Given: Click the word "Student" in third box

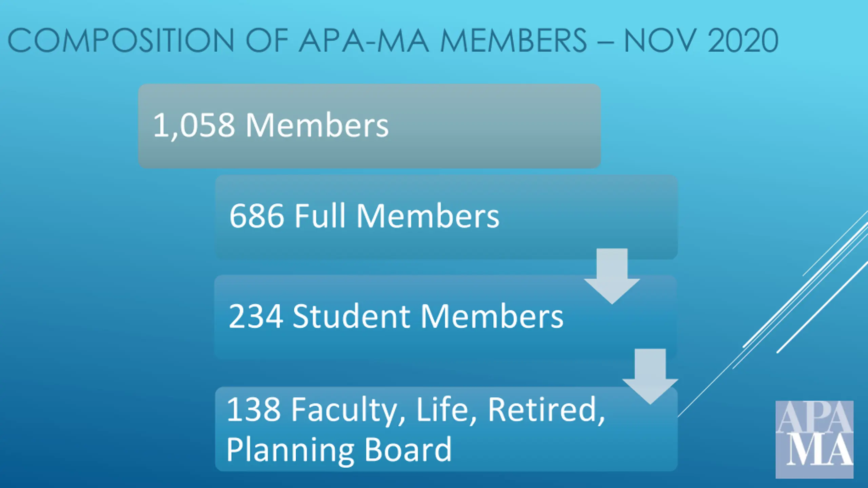Looking at the screenshot, I should tap(352, 316).
